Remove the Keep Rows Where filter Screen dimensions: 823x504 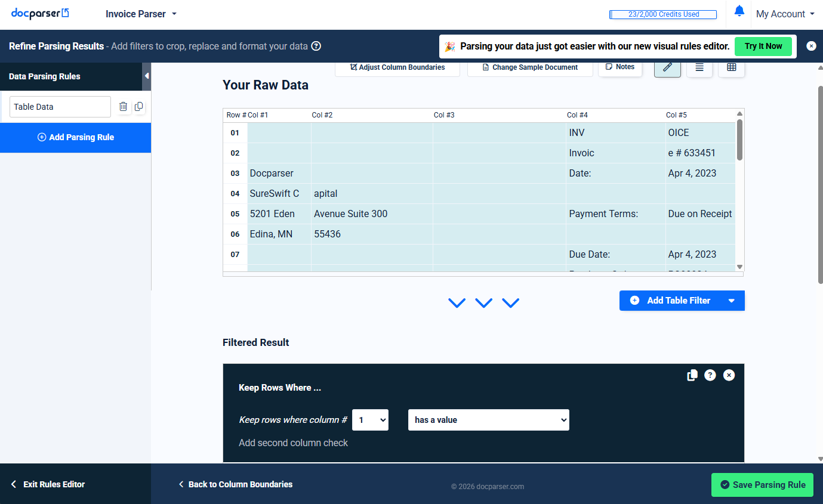(x=729, y=375)
